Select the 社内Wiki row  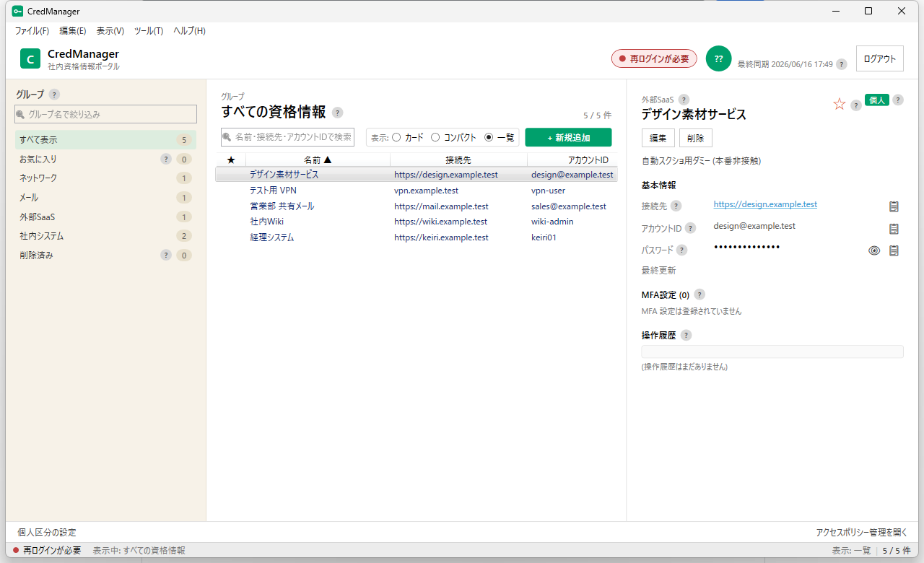pos(417,222)
